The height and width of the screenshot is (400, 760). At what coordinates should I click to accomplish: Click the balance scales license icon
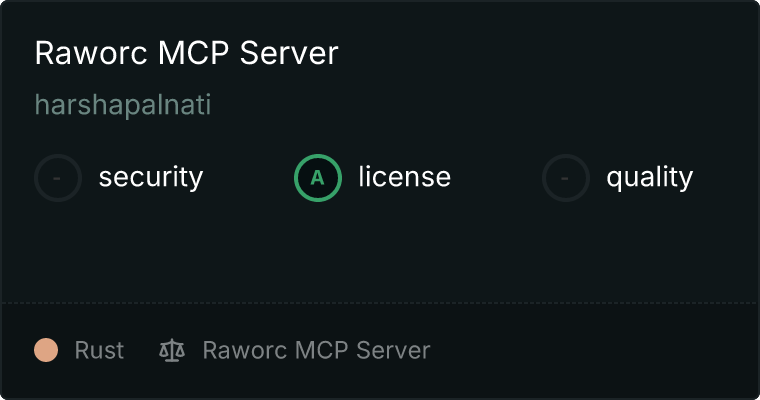tap(172, 351)
